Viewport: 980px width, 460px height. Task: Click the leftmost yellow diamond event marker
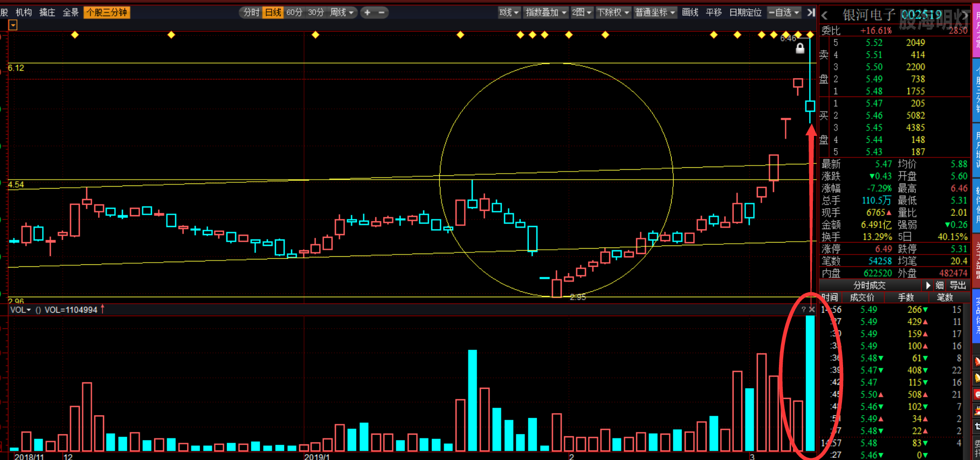click(x=75, y=35)
